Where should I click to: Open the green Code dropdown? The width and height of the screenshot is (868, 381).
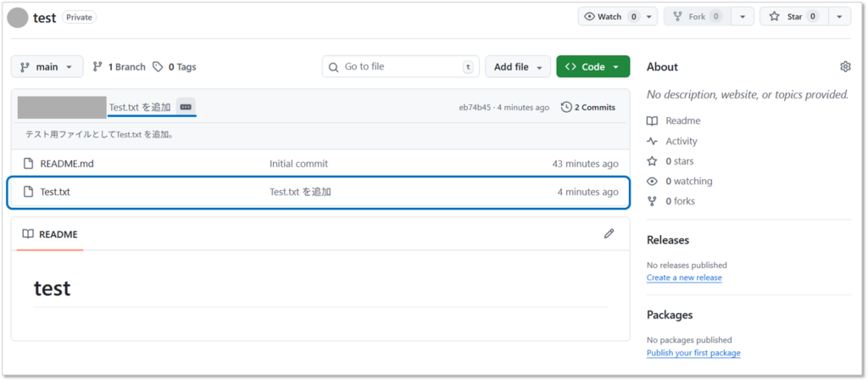[x=593, y=67]
